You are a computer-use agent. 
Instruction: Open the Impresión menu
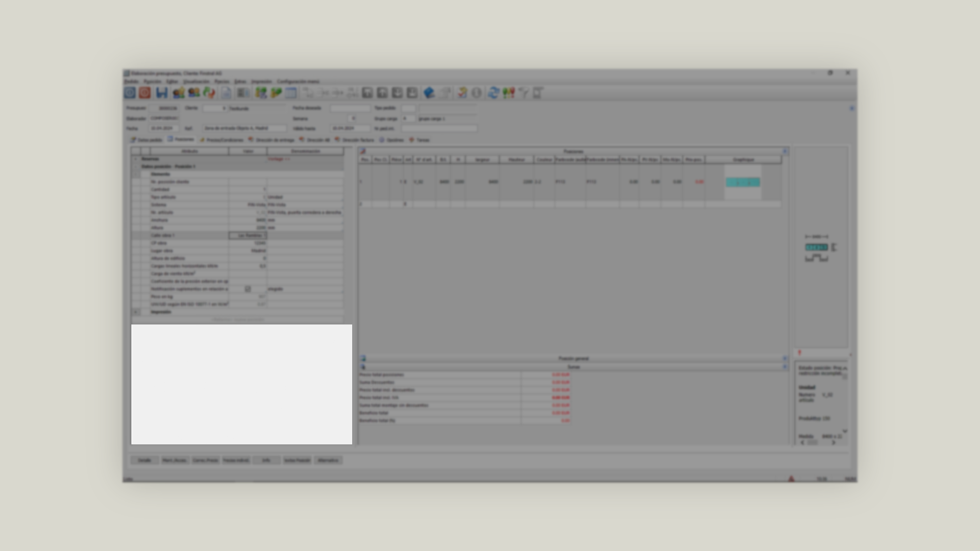[261, 82]
